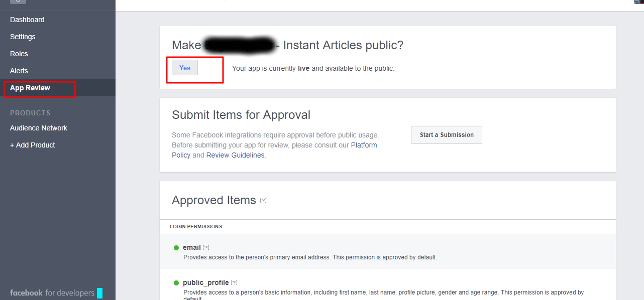
Task: Go to Settings in the sidebar
Action: [23, 37]
